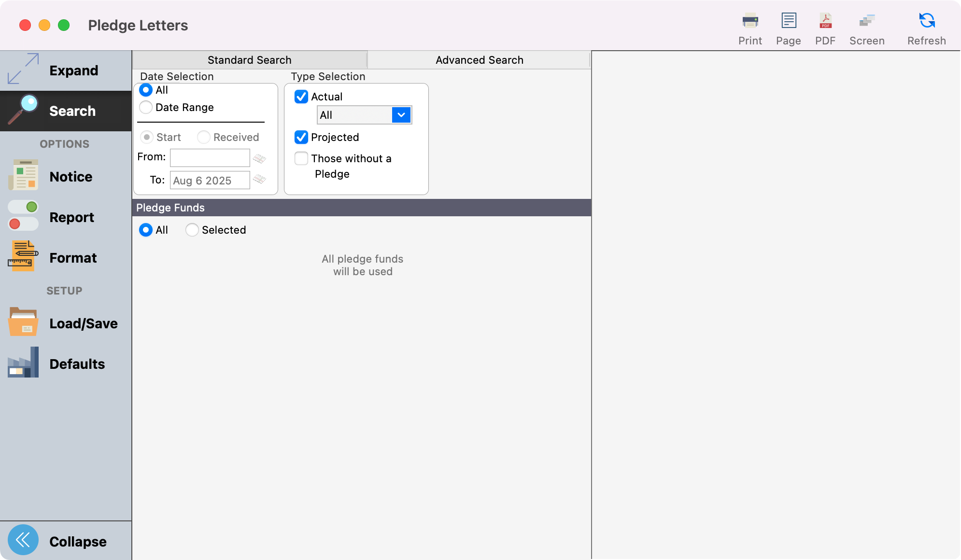
Task: Click the Print toolbar icon
Action: coord(750,21)
